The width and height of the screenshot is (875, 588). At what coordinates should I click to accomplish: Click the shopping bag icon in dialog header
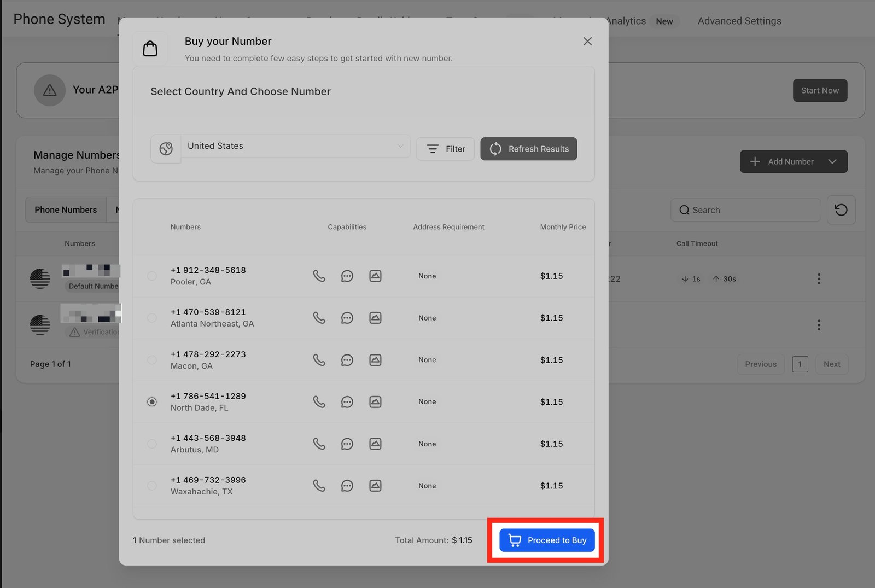[x=150, y=49]
